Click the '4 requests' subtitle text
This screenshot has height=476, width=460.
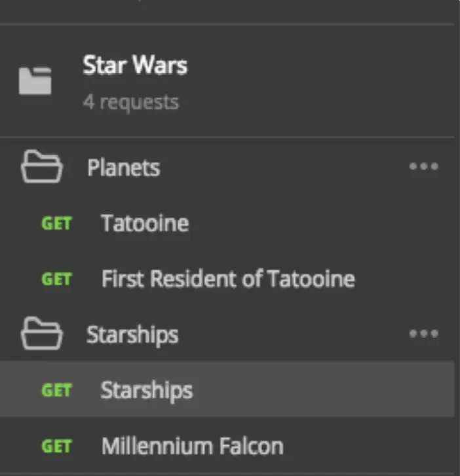point(131,102)
